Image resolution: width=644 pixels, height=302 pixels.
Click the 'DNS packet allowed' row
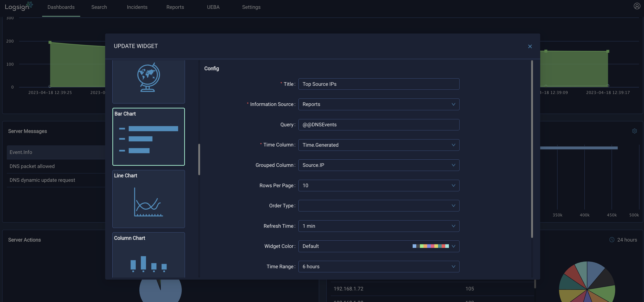(56, 166)
